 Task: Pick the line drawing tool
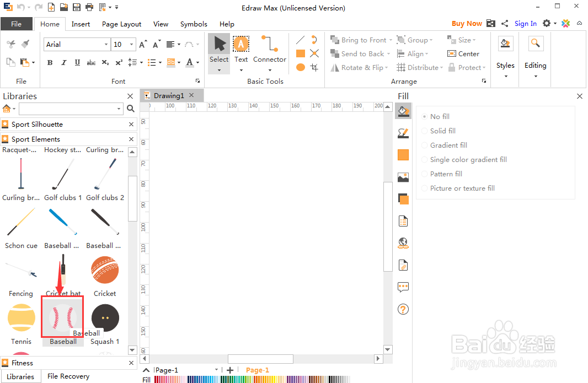[301, 40]
